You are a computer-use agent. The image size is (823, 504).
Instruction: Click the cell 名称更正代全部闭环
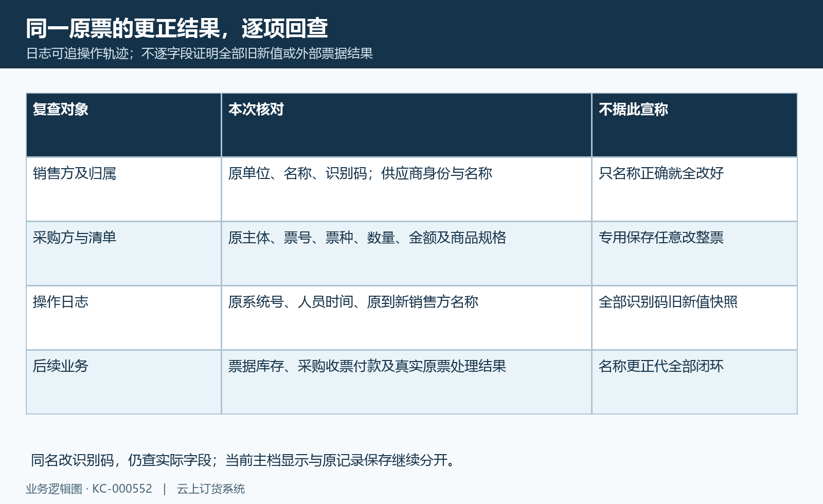(x=694, y=382)
